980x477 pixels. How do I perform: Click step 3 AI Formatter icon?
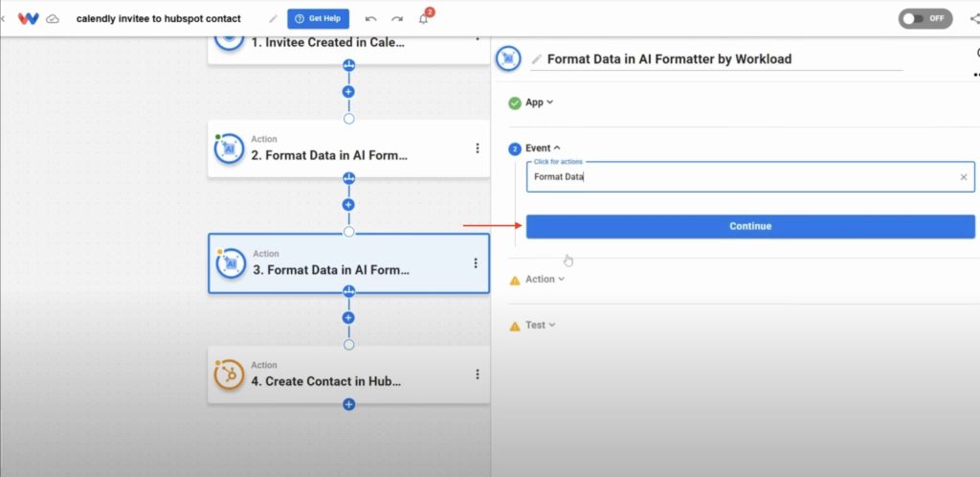click(231, 263)
